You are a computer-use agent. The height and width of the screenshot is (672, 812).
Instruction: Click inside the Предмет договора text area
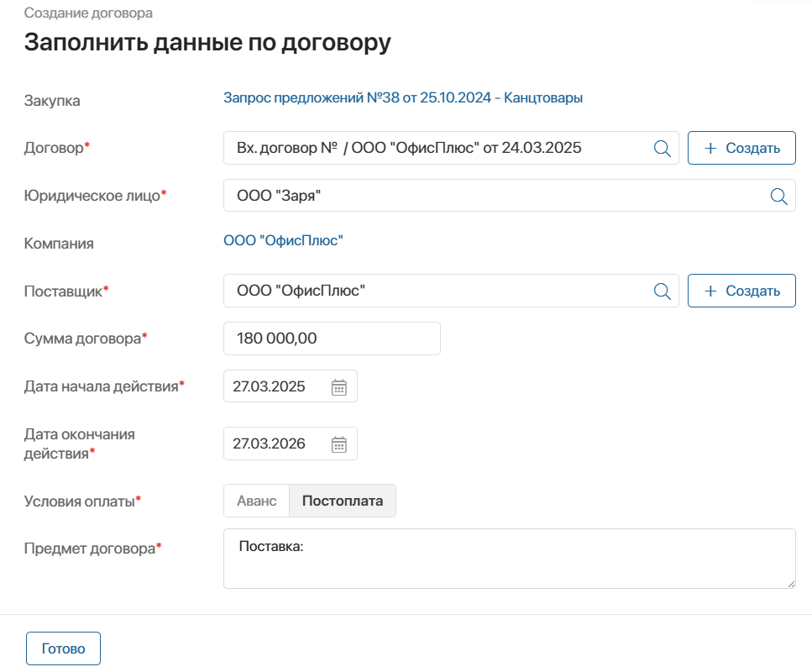click(509, 558)
